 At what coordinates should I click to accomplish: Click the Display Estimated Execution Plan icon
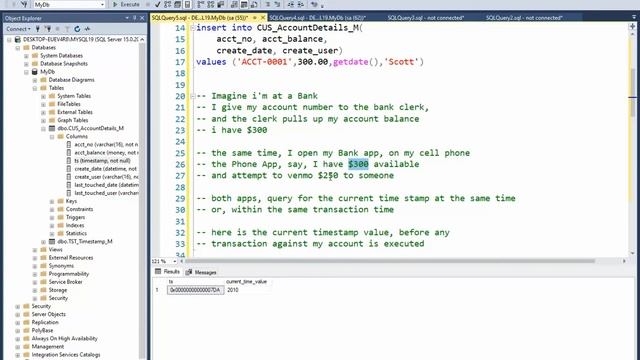[168, 4]
